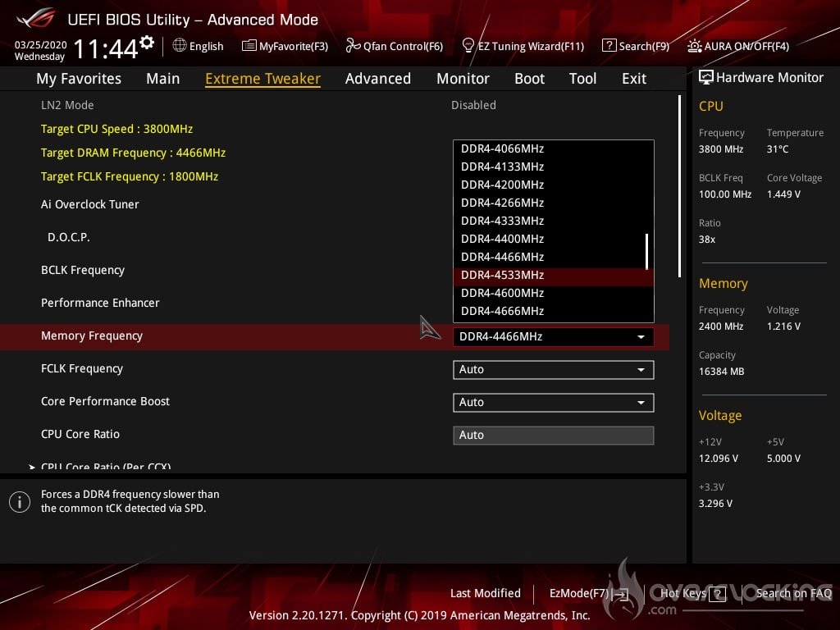Click the info icon beside help text

tap(20, 502)
